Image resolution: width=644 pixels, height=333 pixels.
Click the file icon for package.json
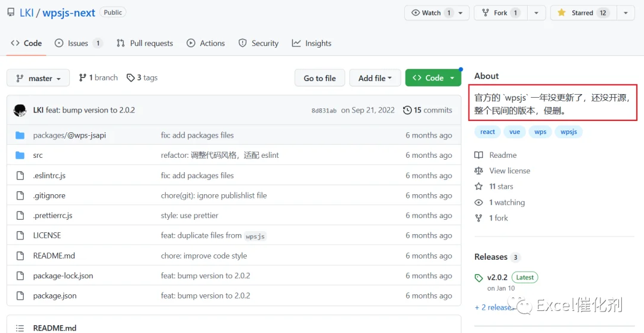20,295
